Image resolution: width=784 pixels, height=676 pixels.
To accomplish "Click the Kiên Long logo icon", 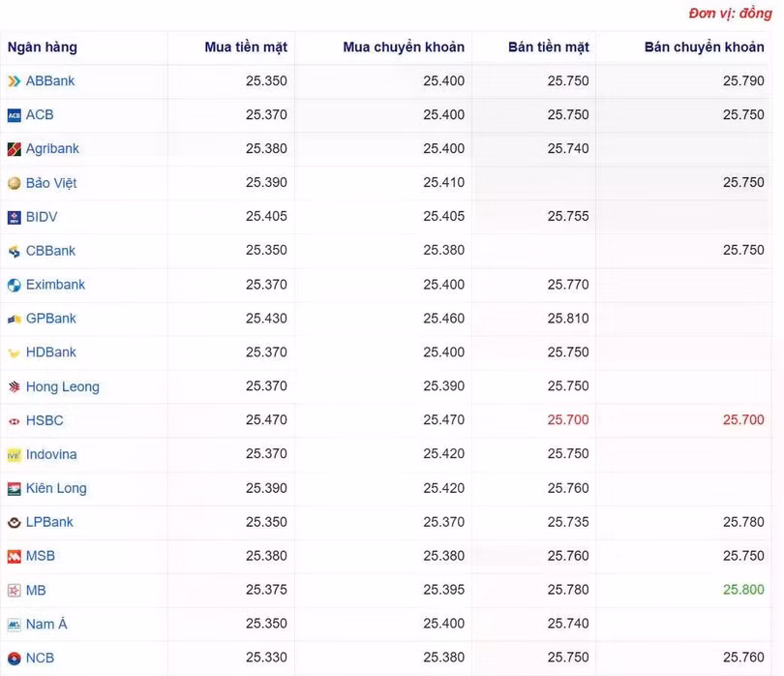I will click(x=15, y=488).
